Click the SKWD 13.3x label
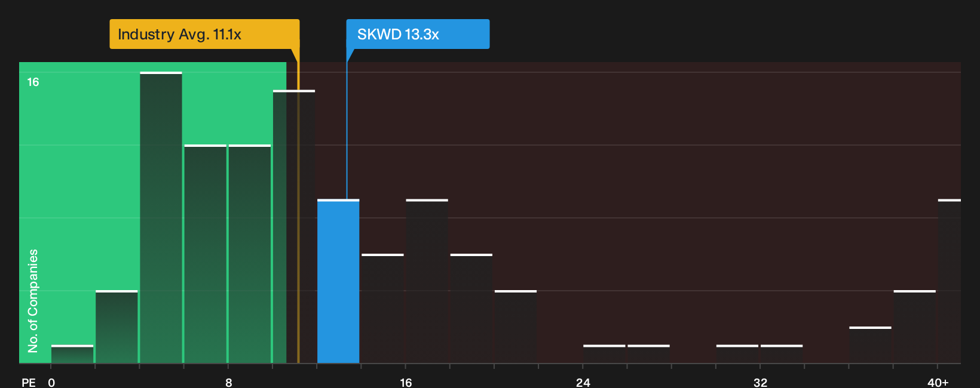The width and height of the screenshot is (980, 388). (418, 34)
